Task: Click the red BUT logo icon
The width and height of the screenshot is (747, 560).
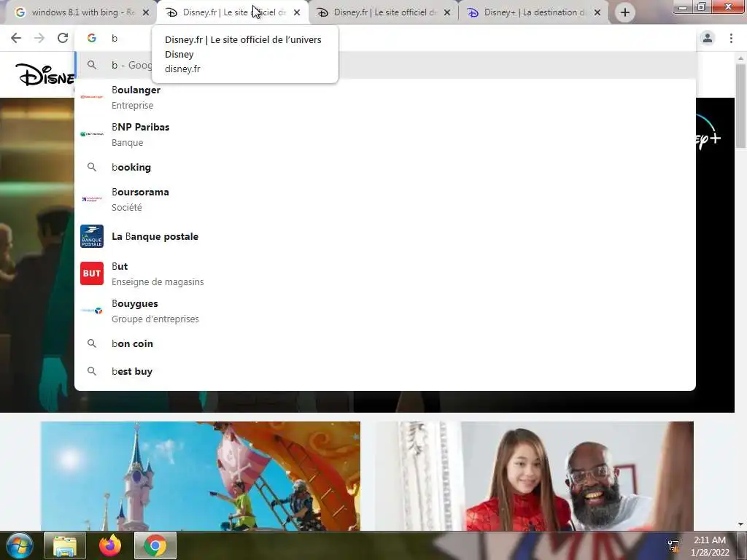Action: point(92,273)
